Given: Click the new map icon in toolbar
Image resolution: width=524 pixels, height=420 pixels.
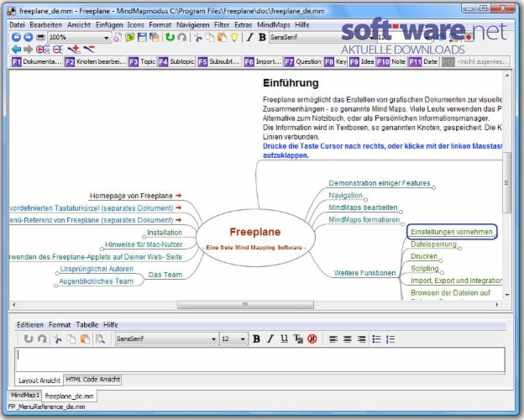Looking at the screenshot, I should point(118,37).
